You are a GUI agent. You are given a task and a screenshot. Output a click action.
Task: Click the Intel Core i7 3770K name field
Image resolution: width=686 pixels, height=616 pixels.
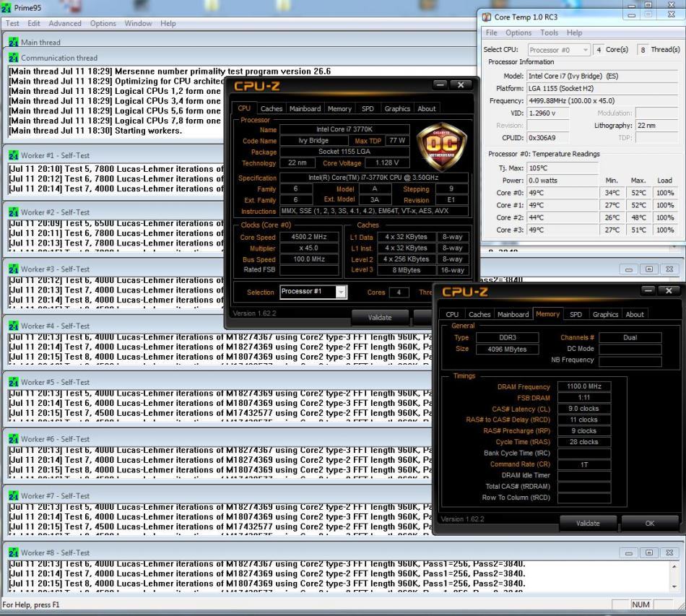point(344,129)
